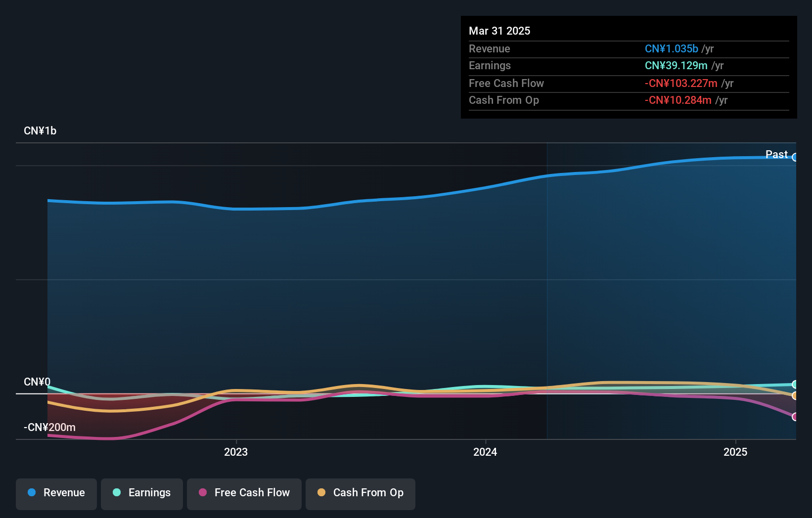Viewport: 812px width, 518px height.
Task: Click the blue Revenue endpoint marker
Action: 795,157
